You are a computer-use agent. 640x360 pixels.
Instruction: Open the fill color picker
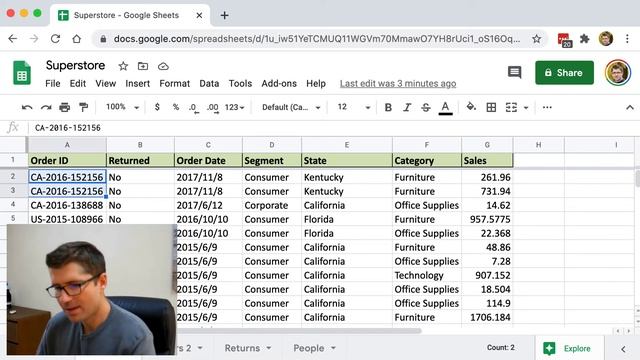tap(471, 107)
